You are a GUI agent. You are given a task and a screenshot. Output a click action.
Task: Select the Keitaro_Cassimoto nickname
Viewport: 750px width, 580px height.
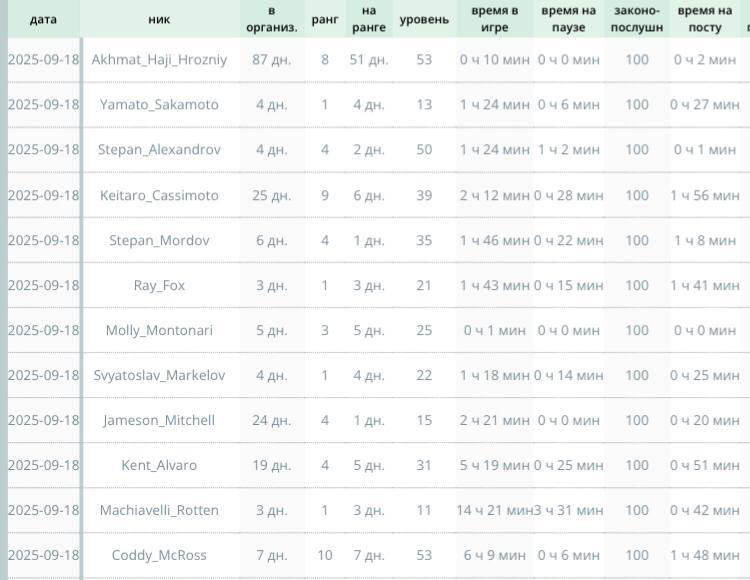(x=159, y=195)
